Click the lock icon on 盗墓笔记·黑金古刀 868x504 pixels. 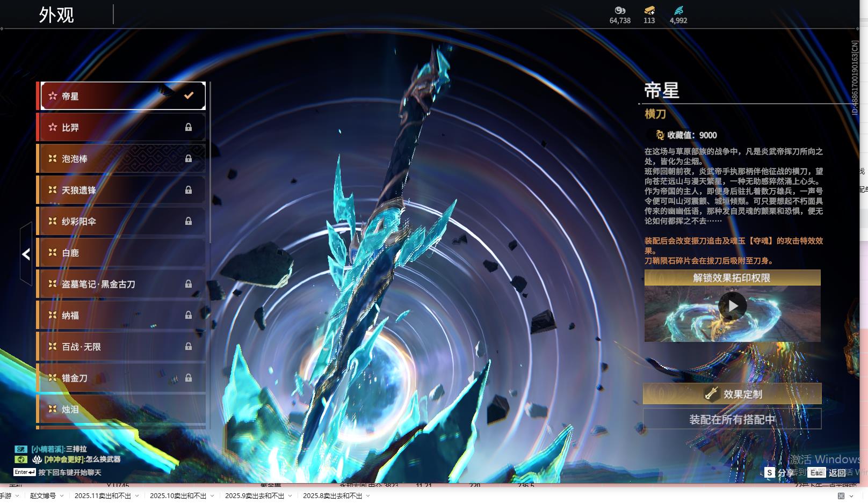tap(189, 283)
